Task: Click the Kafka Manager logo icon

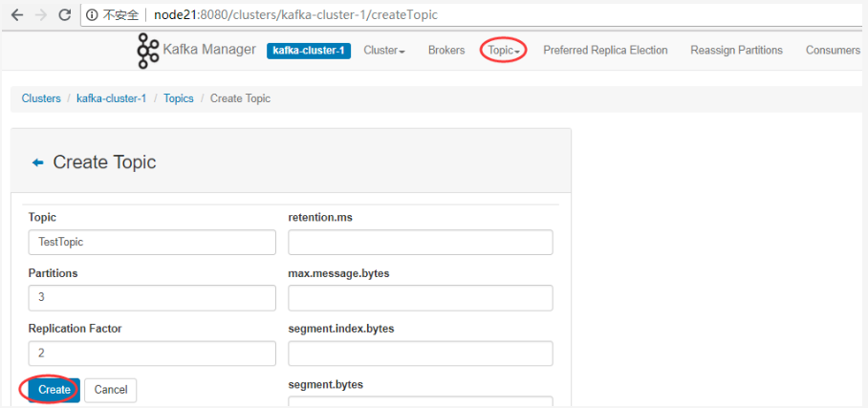Action: (x=148, y=51)
